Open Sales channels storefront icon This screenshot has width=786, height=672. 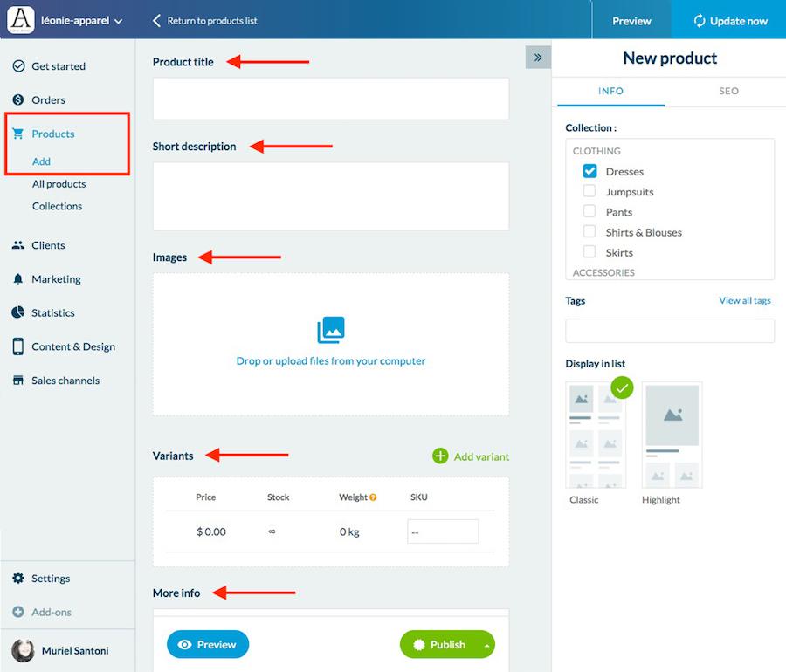pos(18,381)
